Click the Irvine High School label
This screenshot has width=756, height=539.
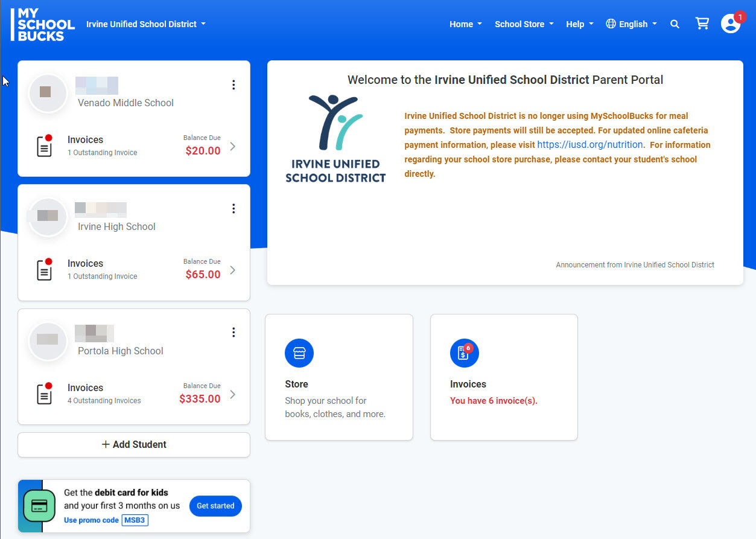click(116, 227)
